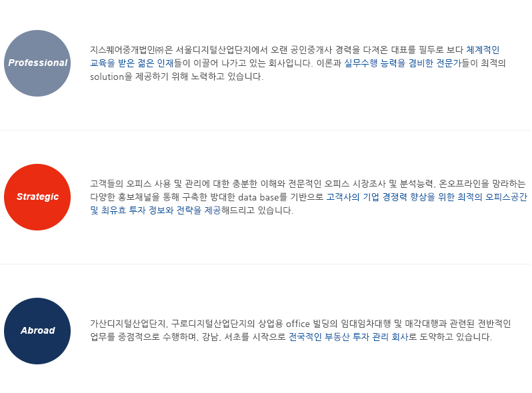Click the blue text '교육을 받은 젊은 인재'
Viewport: 532px width, 393px height.
click(131, 63)
